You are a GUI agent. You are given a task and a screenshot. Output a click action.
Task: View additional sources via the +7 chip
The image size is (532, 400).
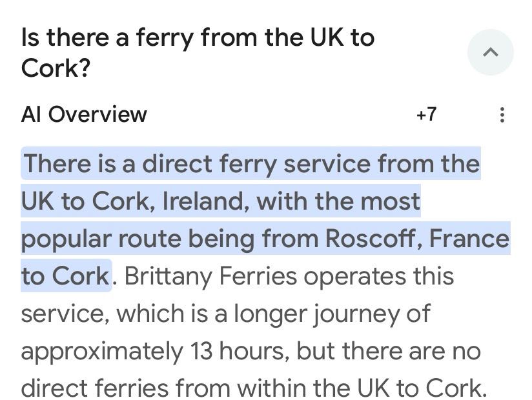pyautogui.click(x=427, y=114)
